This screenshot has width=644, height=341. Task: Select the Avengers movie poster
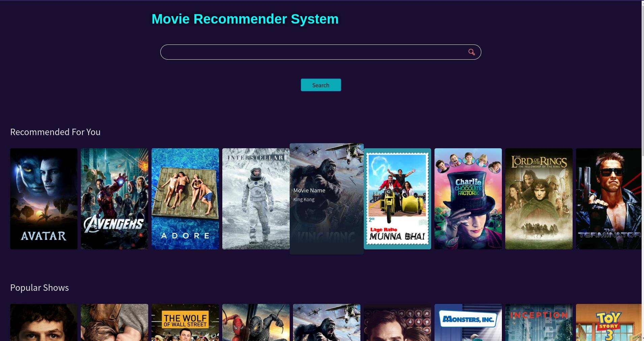(x=115, y=199)
